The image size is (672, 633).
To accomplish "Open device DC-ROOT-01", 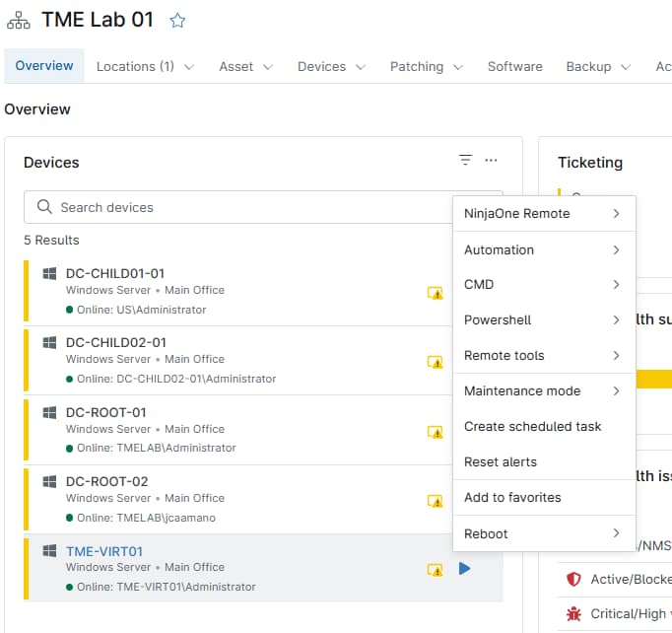I will [105, 412].
